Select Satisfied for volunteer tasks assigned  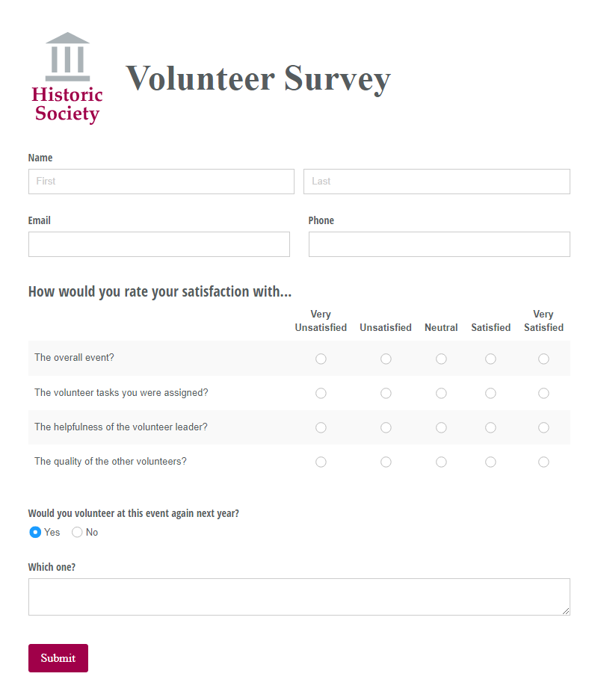click(x=490, y=393)
